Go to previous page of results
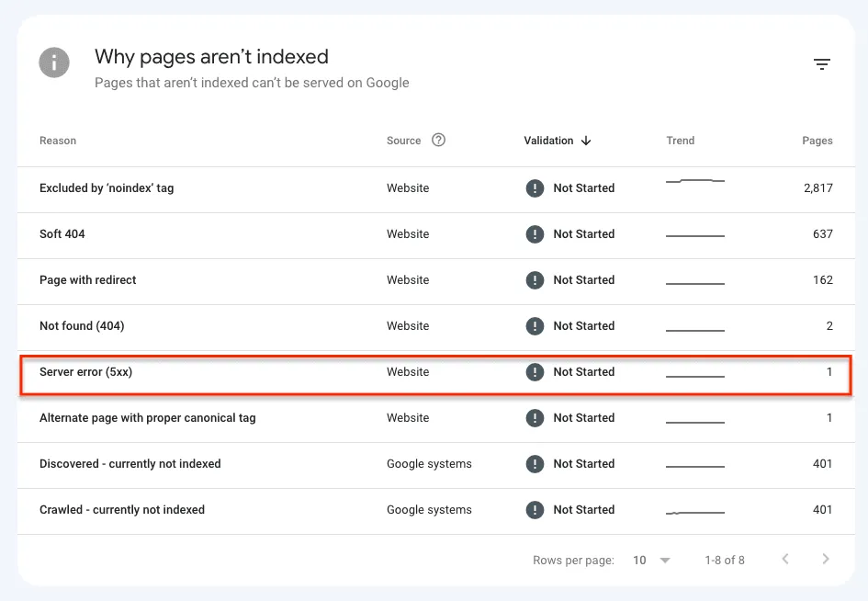The width and height of the screenshot is (868, 601). [785, 559]
